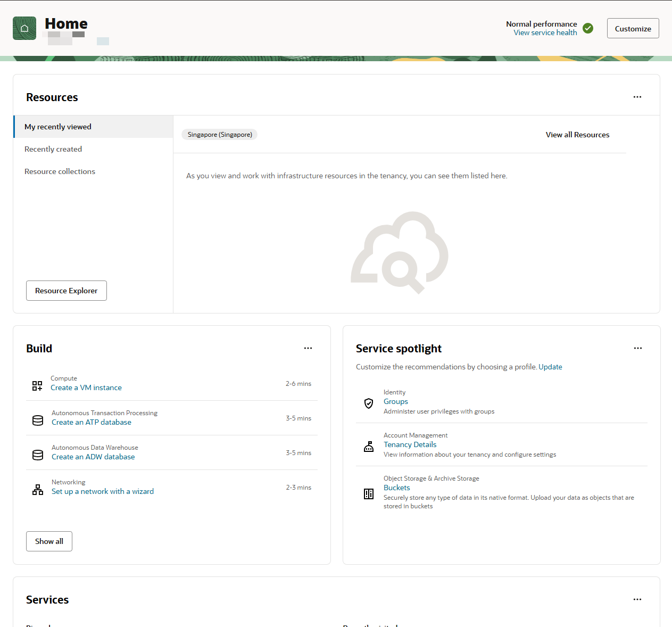Image resolution: width=672 pixels, height=627 pixels.
Task: Click the Networking wizard icon
Action: (38, 490)
